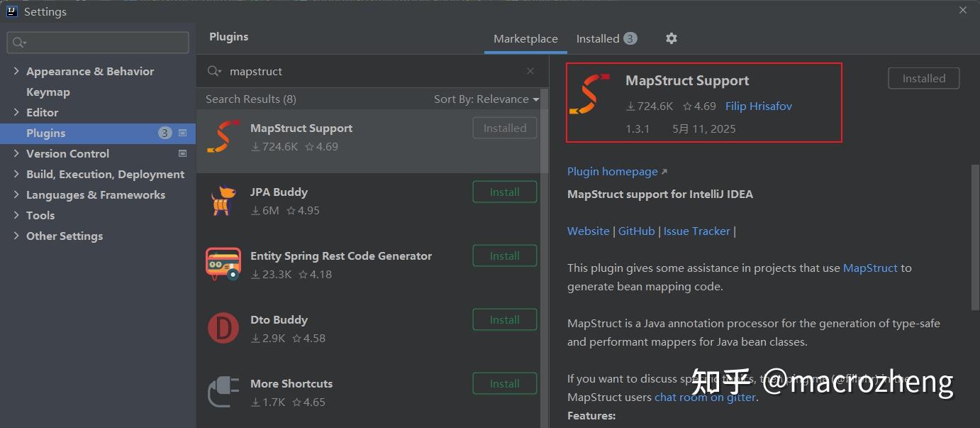Expand the Editor settings node
Viewport: 980px width, 428px height.
16,112
